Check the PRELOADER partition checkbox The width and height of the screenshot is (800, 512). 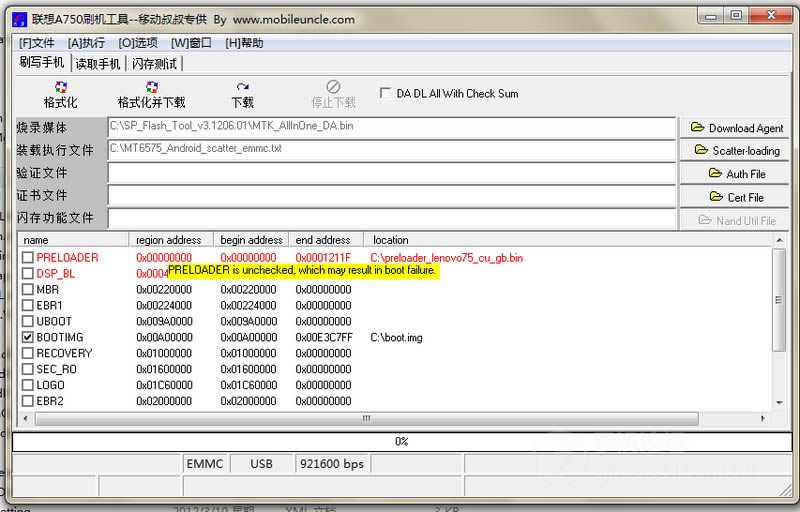coord(28,258)
